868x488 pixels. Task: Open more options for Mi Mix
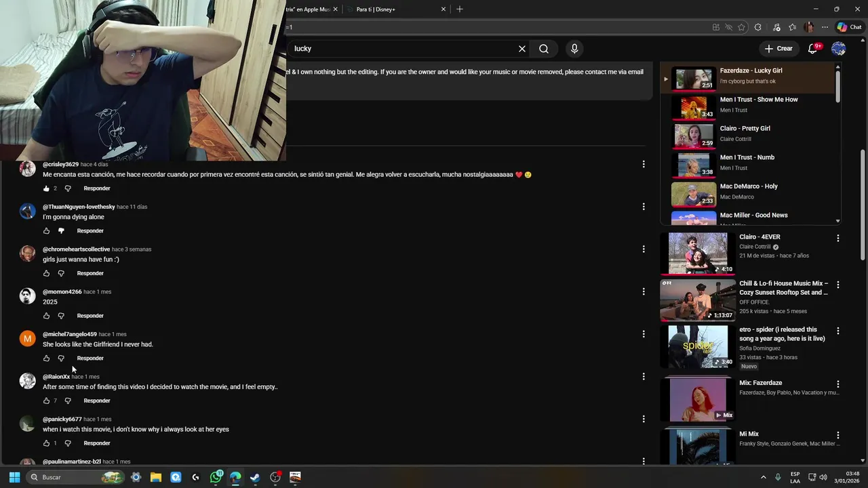(x=838, y=435)
